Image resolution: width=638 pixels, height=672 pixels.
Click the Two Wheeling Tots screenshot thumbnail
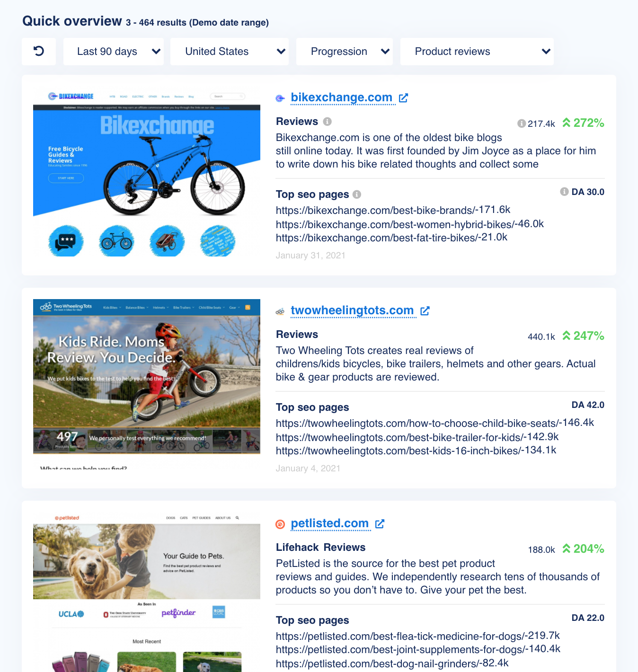click(x=147, y=384)
